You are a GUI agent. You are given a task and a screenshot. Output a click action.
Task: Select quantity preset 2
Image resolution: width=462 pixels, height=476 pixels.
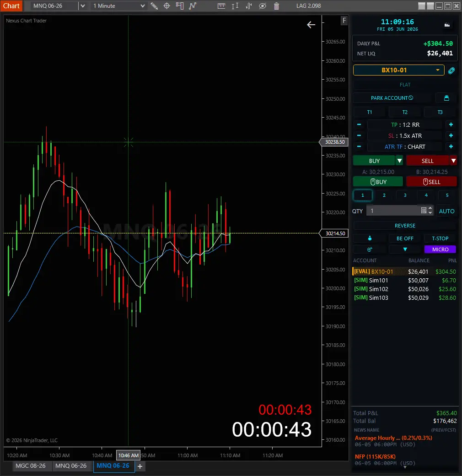pos(384,195)
